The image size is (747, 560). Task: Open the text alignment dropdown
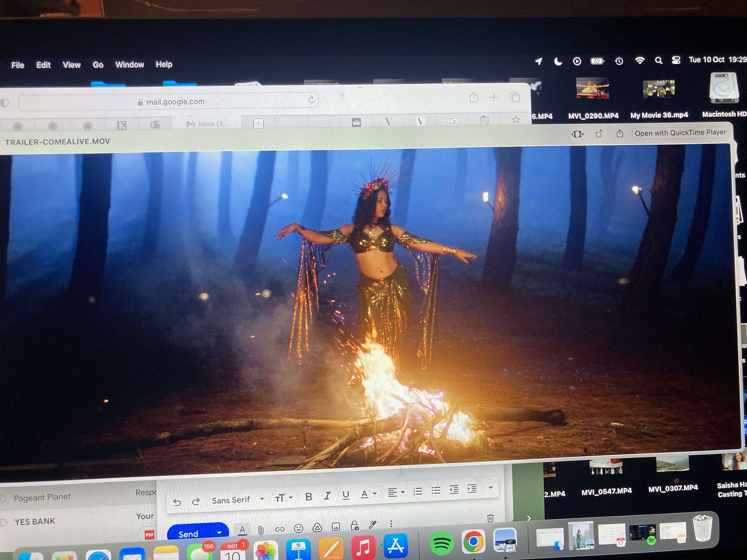(x=396, y=493)
